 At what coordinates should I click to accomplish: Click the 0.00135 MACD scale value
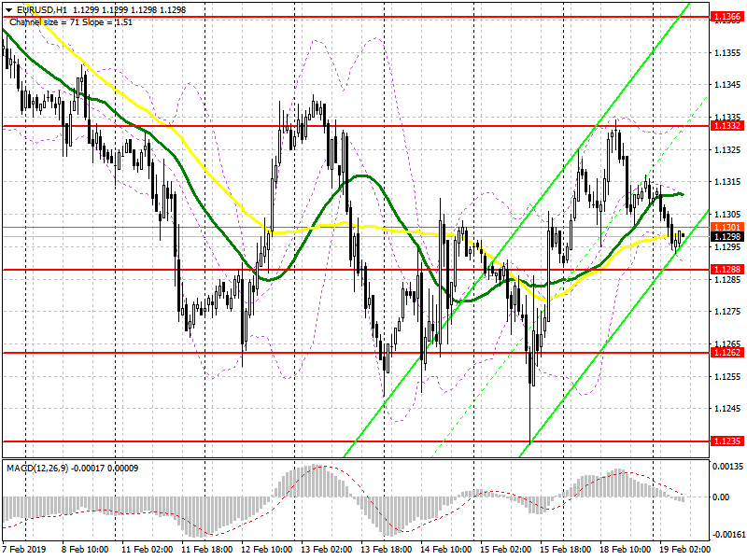pos(728,466)
